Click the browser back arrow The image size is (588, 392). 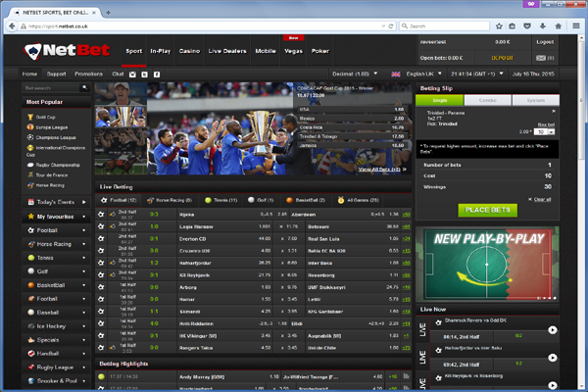(x=12, y=25)
